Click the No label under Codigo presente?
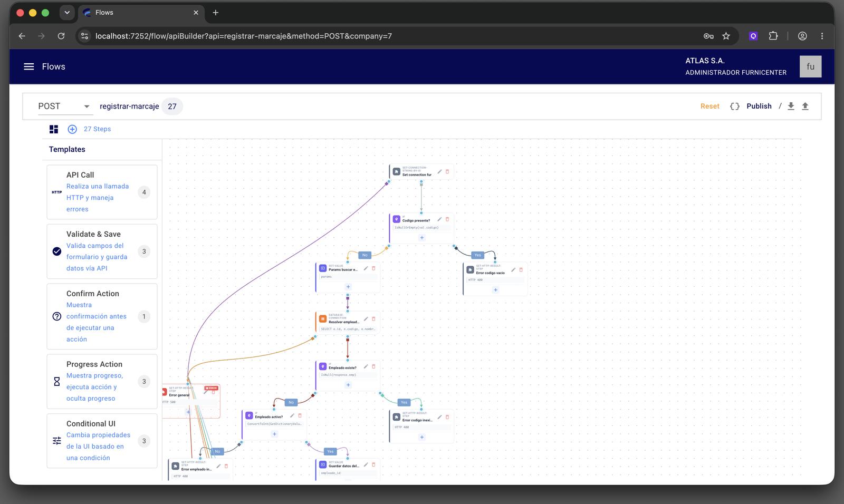The width and height of the screenshot is (844, 504). (x=365, y=255)
